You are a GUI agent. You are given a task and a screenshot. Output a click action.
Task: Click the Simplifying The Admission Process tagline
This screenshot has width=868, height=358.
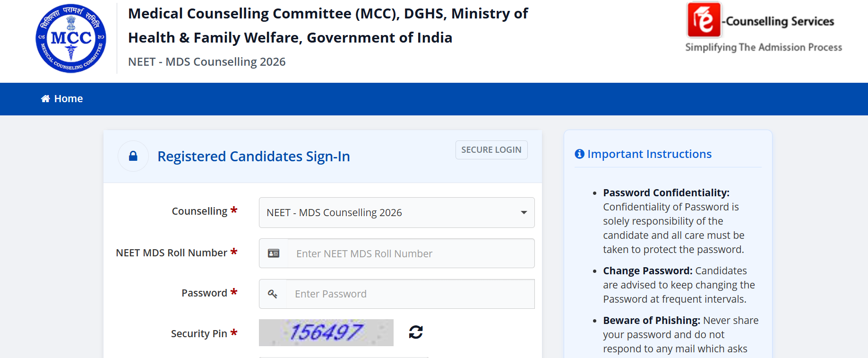point(764,47)
